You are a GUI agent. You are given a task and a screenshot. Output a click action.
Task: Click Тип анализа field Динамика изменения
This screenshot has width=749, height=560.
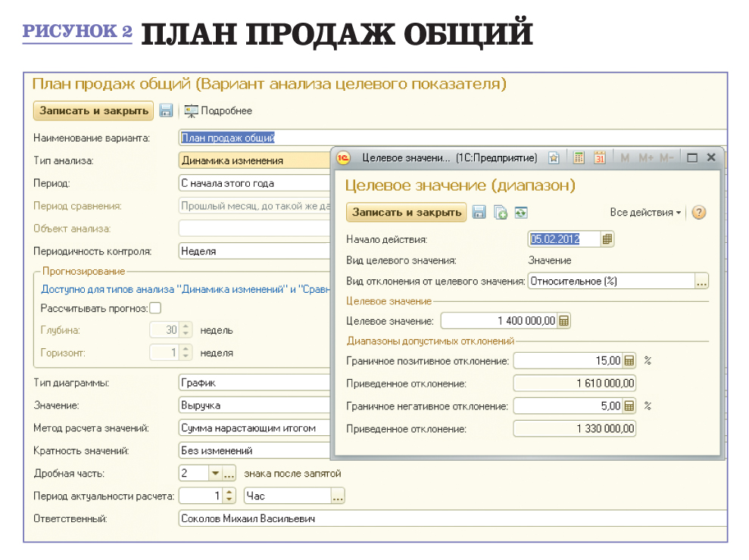click(x=255, y=160)
